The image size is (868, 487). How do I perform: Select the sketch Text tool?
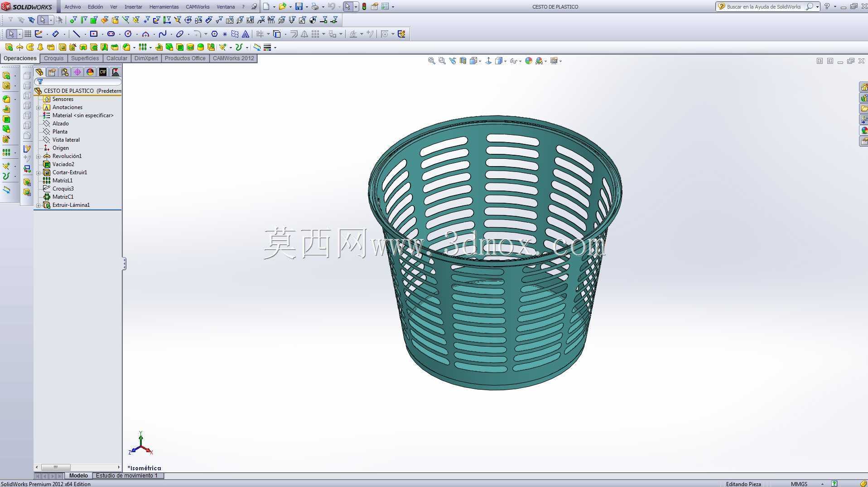click(246, 34)
